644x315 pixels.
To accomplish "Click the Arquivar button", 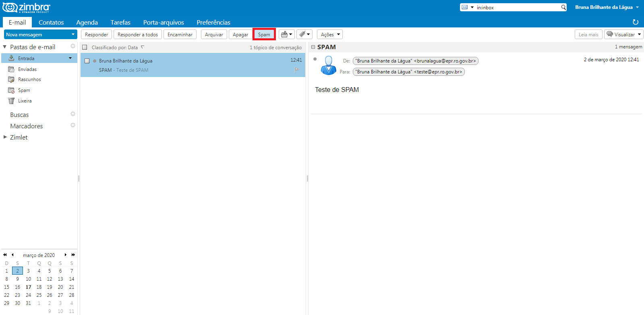I will [x=214, y=34].
